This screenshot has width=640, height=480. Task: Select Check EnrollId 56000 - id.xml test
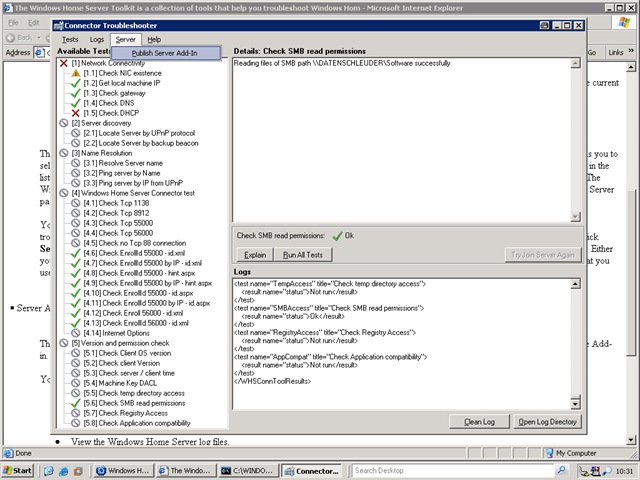point(136,323)
